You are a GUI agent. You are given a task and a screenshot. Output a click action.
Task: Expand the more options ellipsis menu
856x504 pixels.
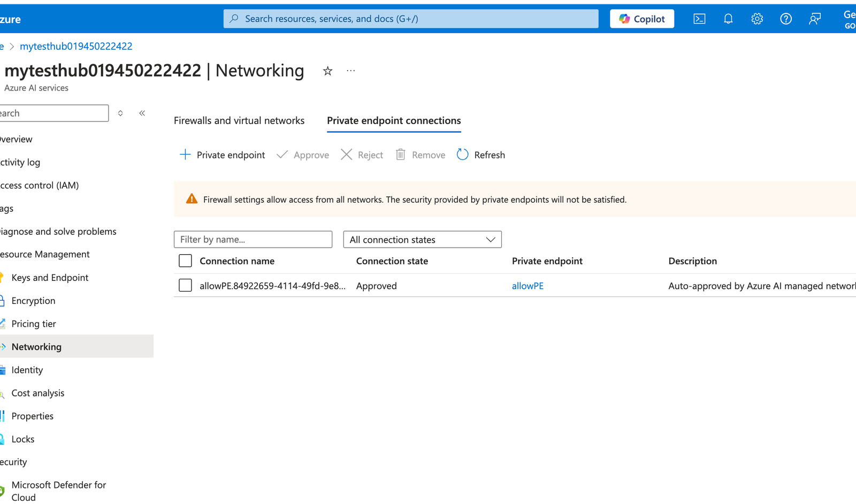[350, 71]
